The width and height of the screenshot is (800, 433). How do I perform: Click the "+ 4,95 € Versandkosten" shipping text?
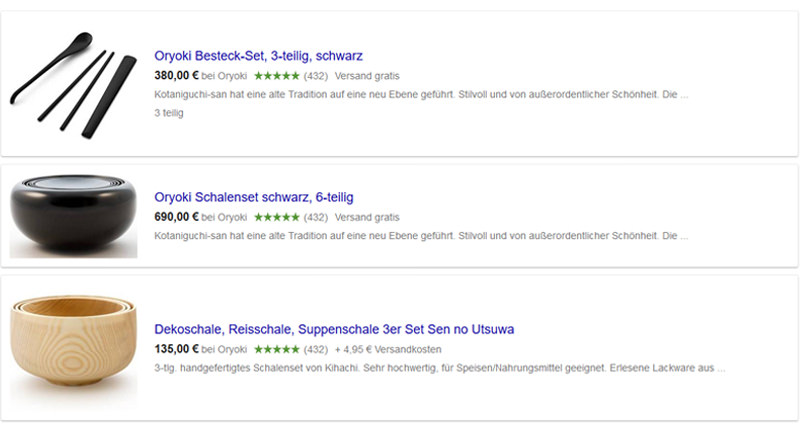(x=389, y=349)
